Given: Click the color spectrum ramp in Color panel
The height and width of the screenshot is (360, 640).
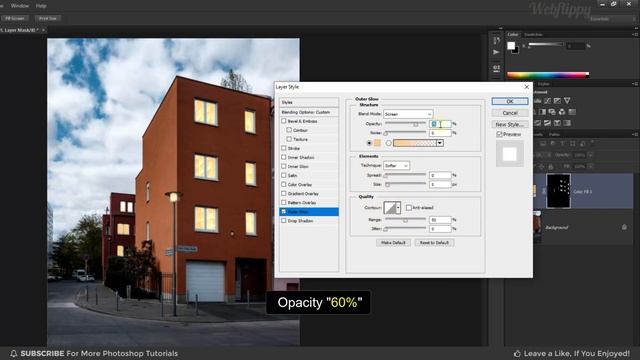Looking at the screenshot, I should (x=548, y=75).
